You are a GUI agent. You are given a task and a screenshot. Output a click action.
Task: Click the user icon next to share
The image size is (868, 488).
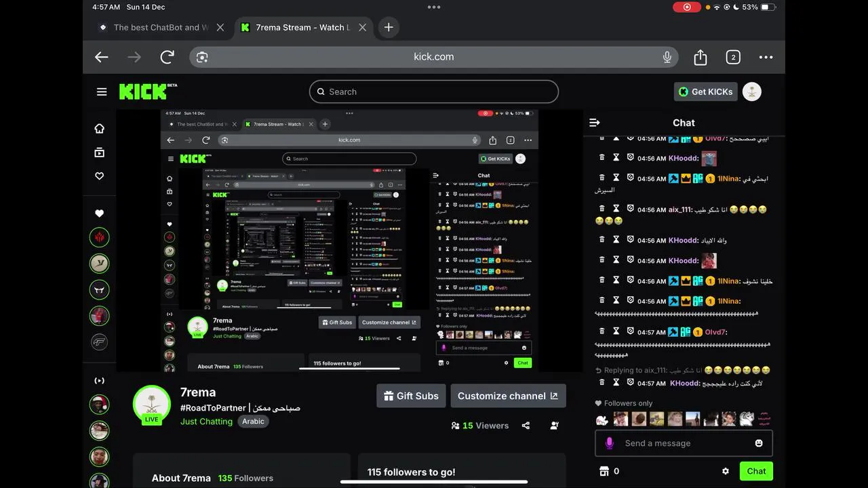[555, 426]
